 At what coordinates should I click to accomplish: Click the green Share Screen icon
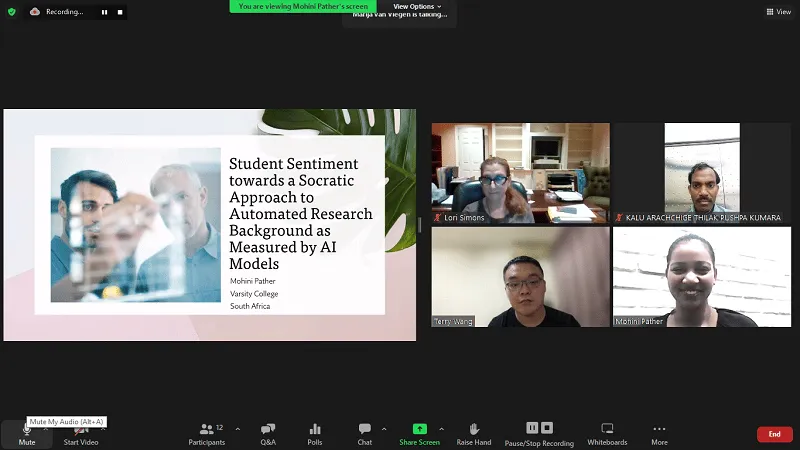tap(419, 429)
